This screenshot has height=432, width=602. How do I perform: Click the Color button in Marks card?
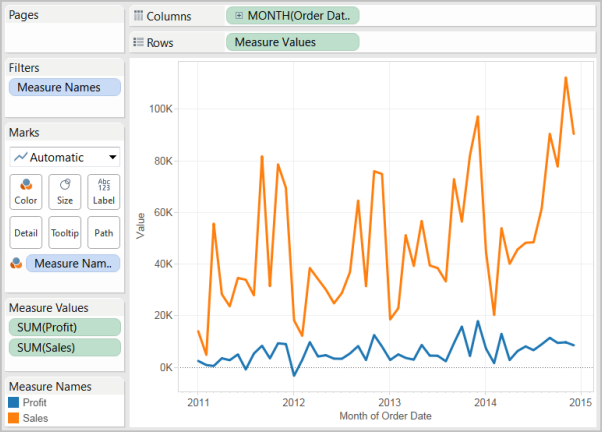(x=25, y=189)
